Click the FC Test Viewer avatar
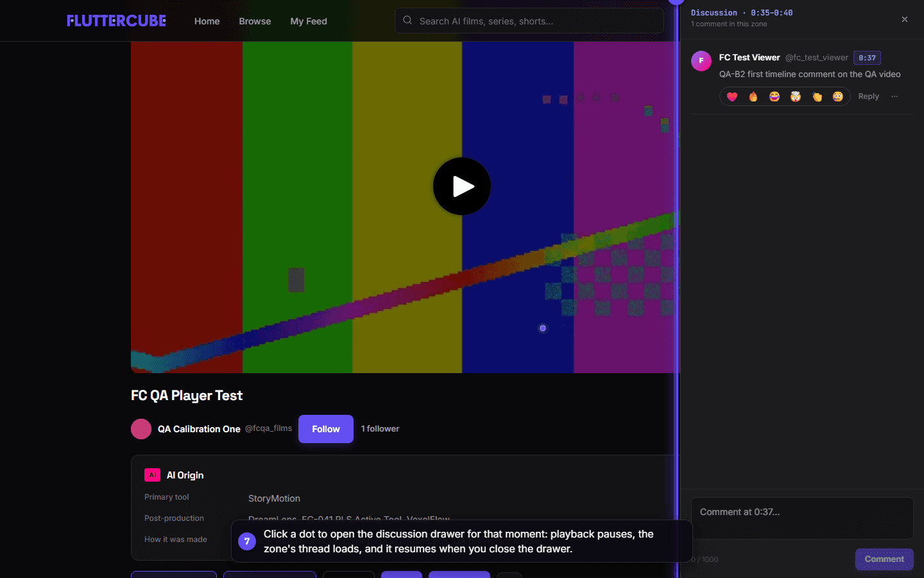The width and height of the screenshot is (924, 578). pos(701,61)
